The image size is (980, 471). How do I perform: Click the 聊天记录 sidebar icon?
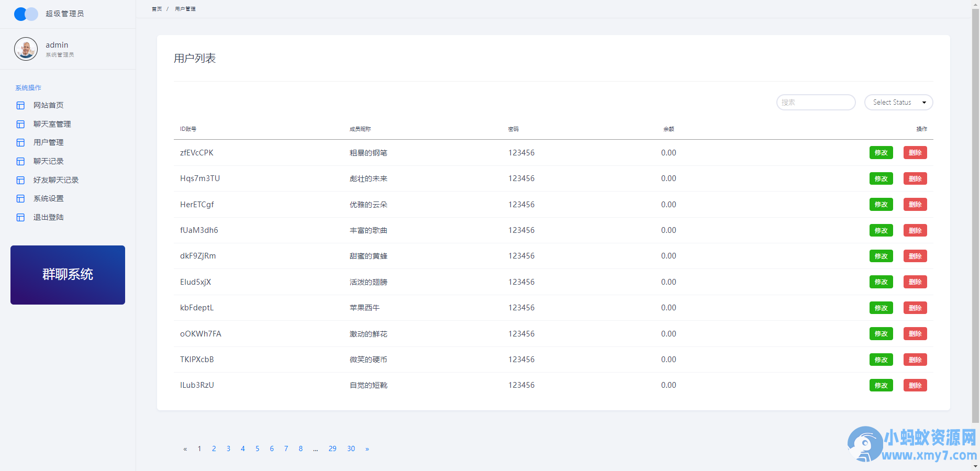pos(20,162)
